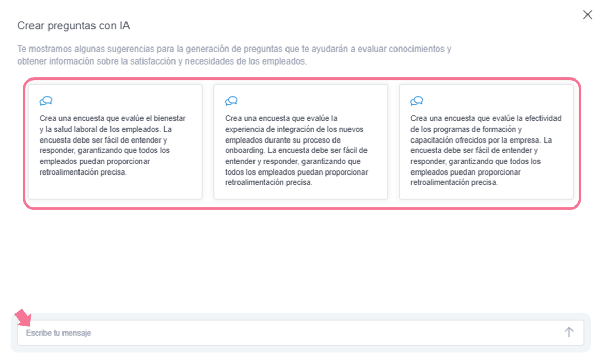Click the chat bubble icon on the bienestar card
This screenshot has height=364, width=603.
click(46, 101)
